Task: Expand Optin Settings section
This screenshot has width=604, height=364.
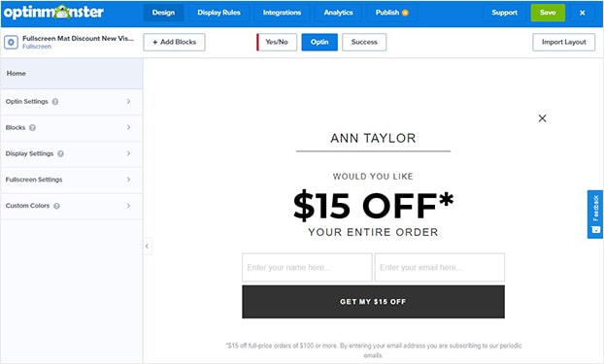Action: coord(71,102)
